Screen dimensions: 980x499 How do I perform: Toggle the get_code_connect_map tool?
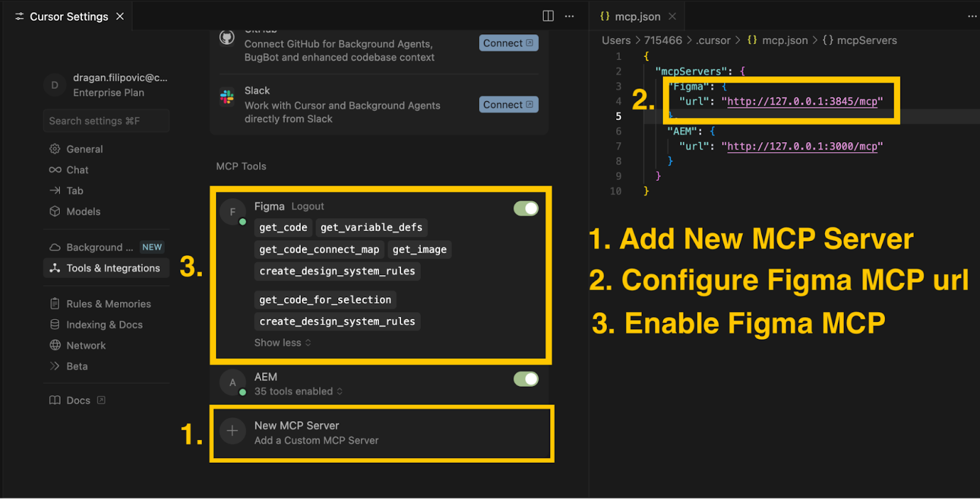319,250
